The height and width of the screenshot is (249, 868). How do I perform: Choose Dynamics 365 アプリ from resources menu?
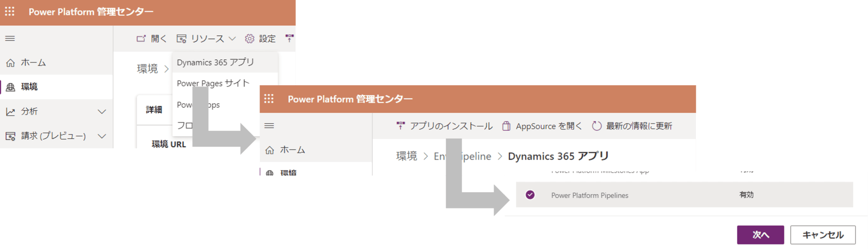pos(225,62)
